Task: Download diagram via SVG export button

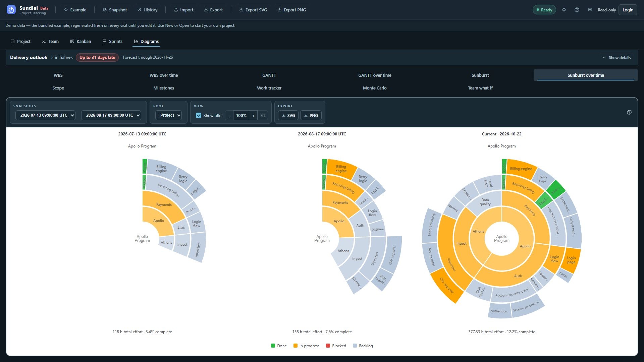Action: (x=288, y=115)
